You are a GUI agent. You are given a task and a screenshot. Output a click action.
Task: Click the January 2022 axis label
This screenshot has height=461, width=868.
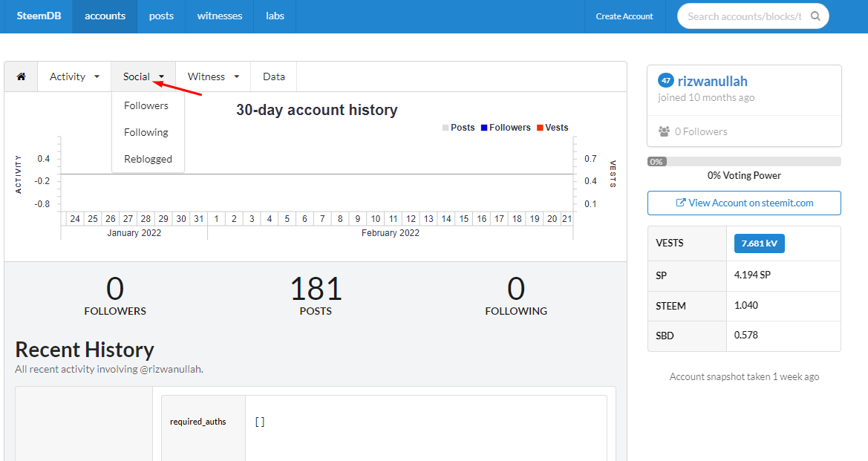click(134, 233)
